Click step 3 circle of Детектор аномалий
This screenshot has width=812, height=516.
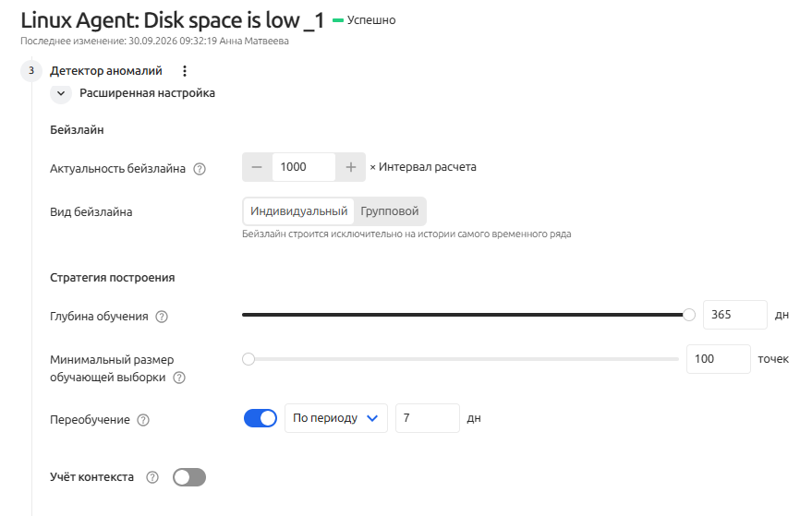coord(31,70)
